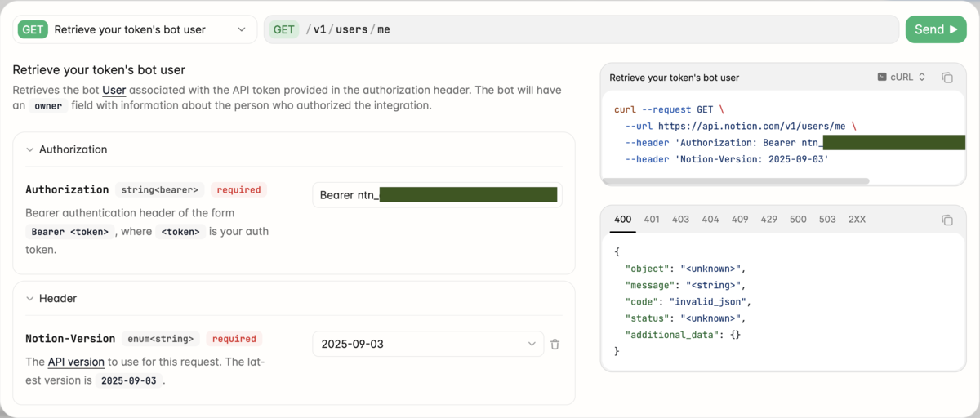Show the 429 response example

click(x=768, y=220)
